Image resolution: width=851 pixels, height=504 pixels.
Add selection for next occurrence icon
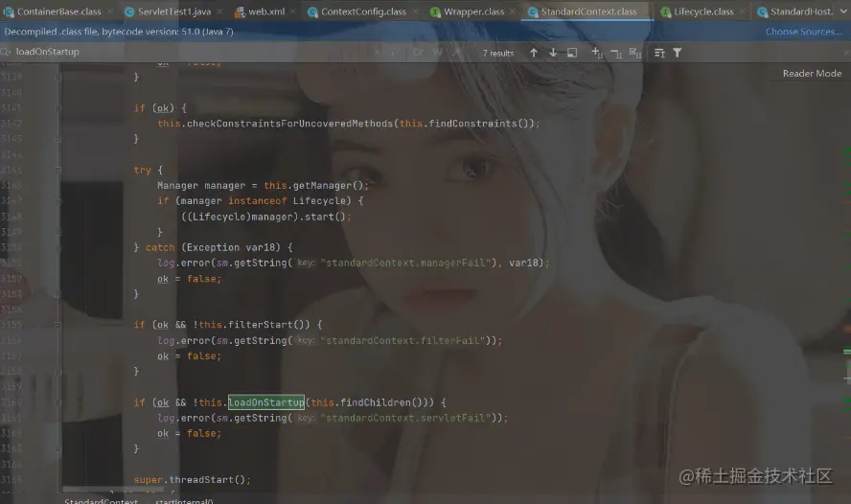tap(597, 53)
